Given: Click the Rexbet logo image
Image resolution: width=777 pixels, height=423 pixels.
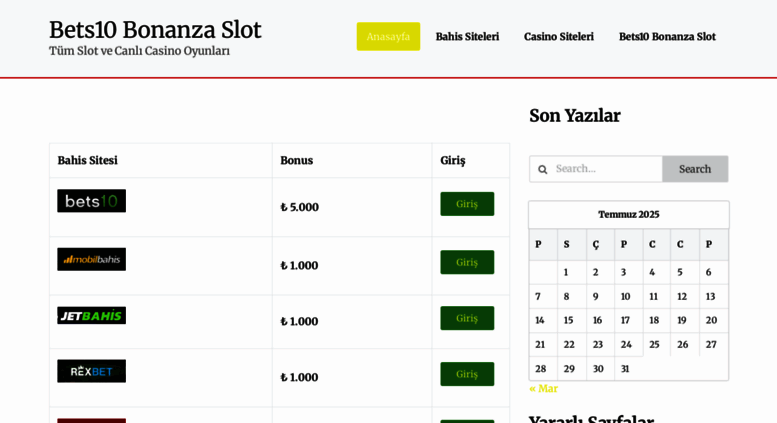Looking at the screenshot, I should [91, 371].
